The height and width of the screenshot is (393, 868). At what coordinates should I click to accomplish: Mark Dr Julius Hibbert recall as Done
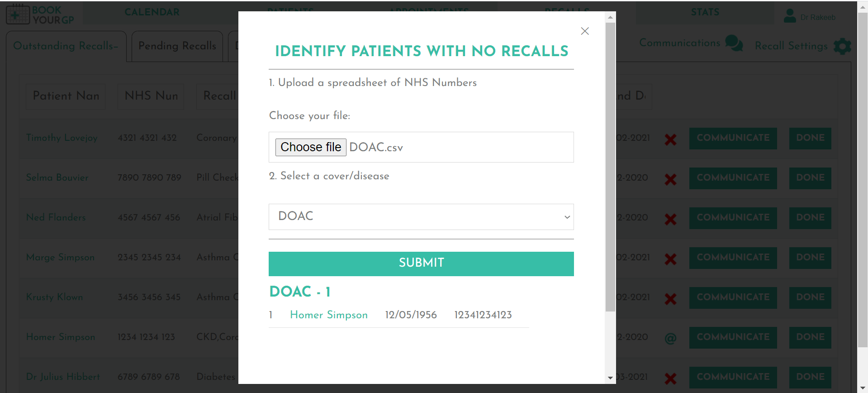tap(810, 377)
